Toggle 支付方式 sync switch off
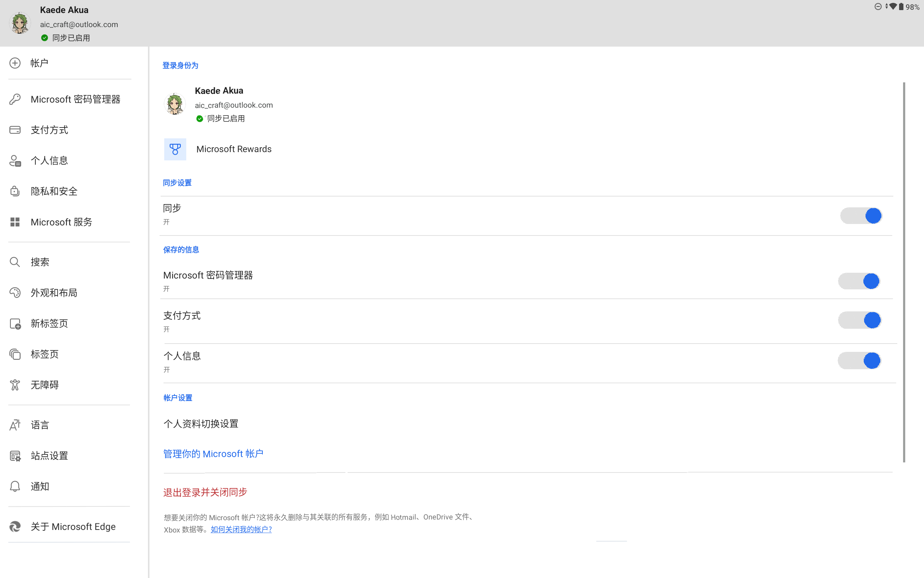The height and width of the screenshot is (578, 924). [x=859, y=320]
